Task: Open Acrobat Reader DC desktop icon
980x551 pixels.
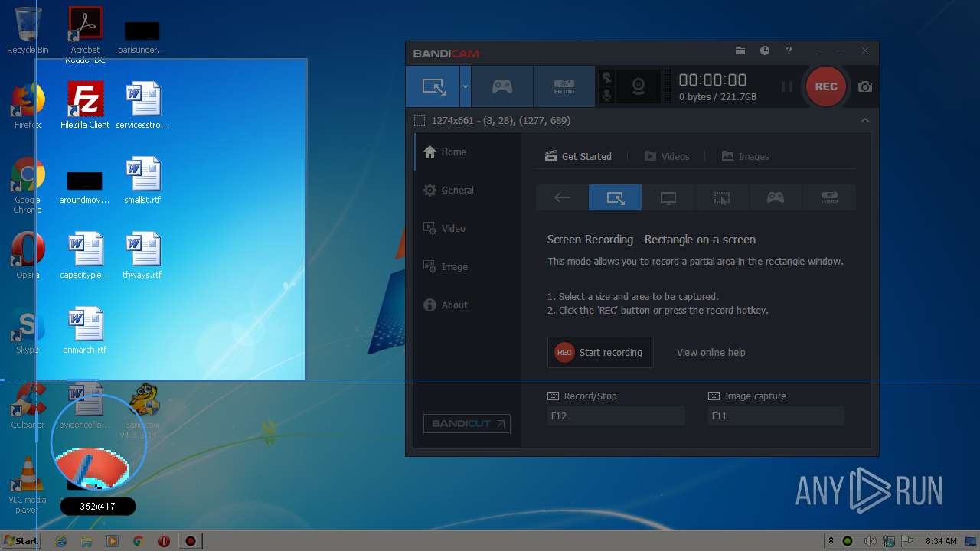Action: tap(85, 35)
